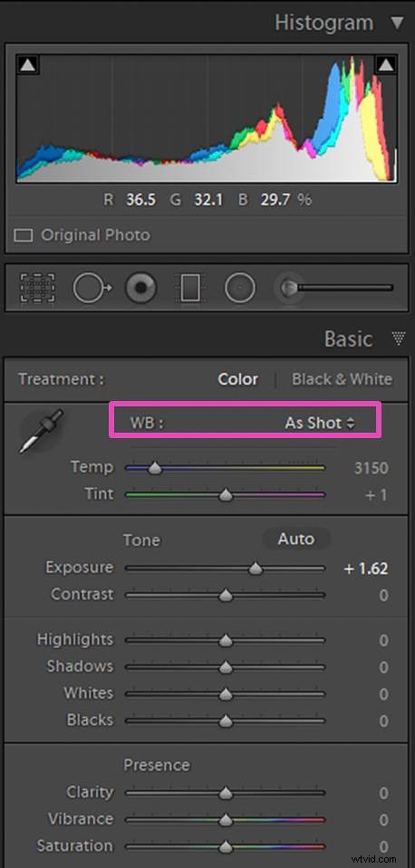Viewport: 415px width, 868px height.
Task: Toggle shadow clipping indicator in histogram
Action: coord(28,65)
